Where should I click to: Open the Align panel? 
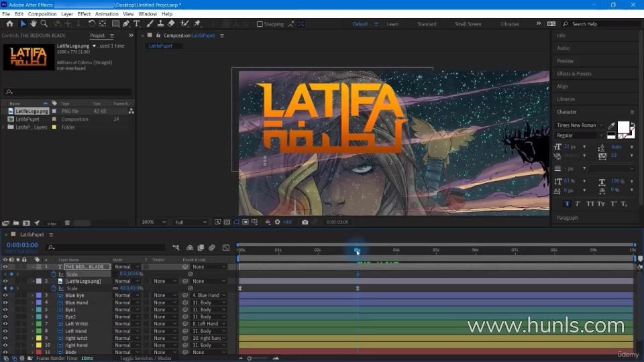click(x=562, y=86)
